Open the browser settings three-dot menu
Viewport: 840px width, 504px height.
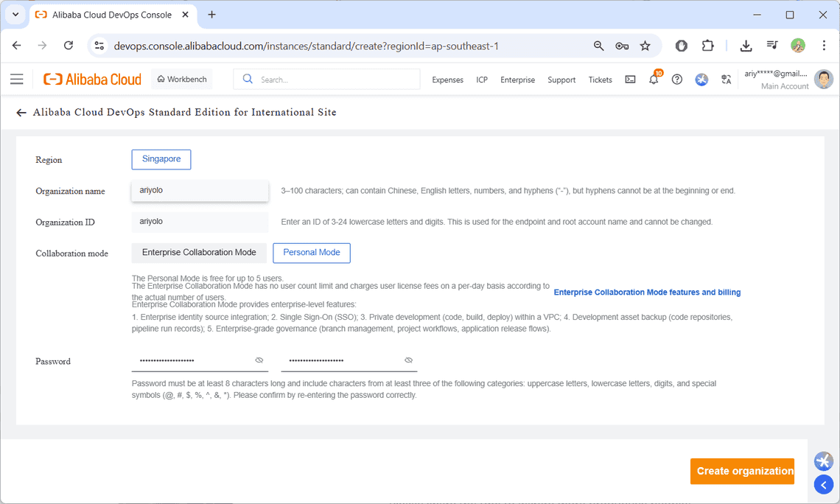[x=824, y=45]
